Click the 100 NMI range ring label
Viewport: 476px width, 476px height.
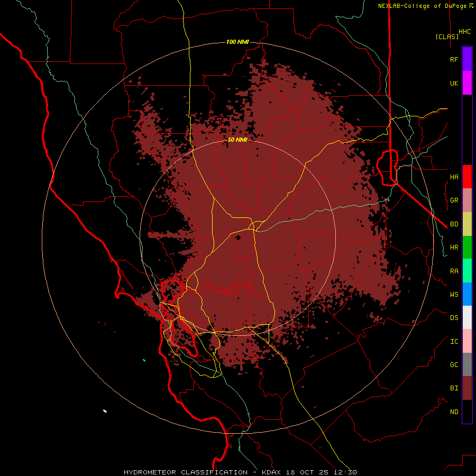click(x=237, y=42)
